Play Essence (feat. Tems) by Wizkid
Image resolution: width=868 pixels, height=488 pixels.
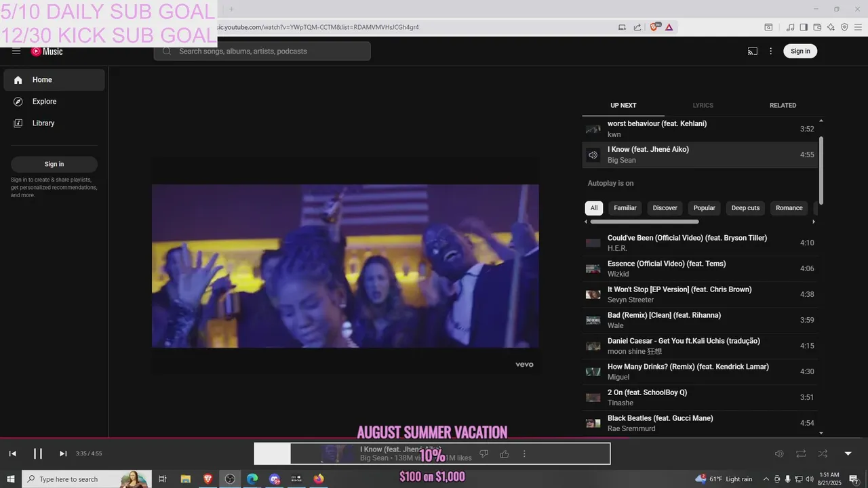(700, 268)
